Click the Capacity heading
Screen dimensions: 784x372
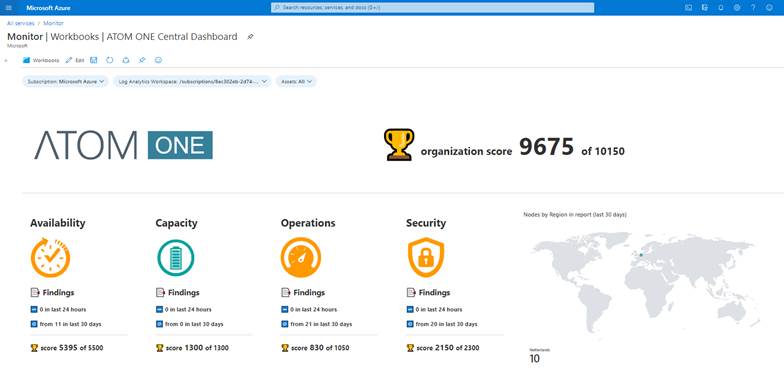click(x=176, y=223)
